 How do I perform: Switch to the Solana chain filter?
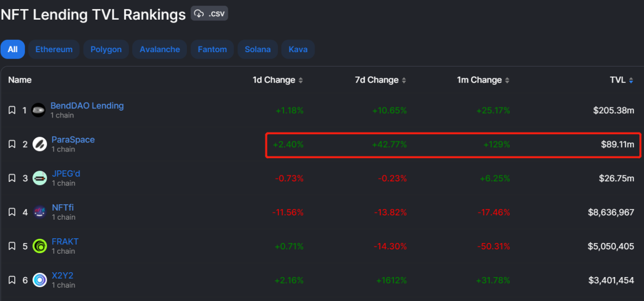pos(258,49)
